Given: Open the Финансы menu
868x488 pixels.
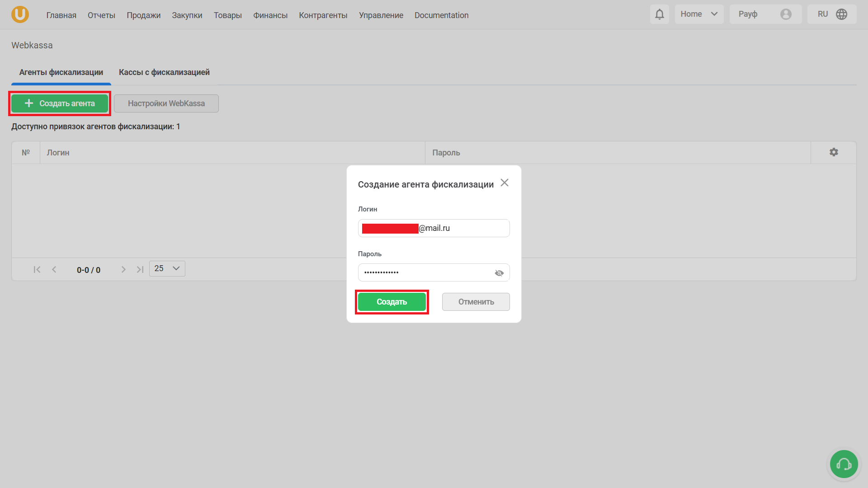Looking at the screenshot, I should click(x=270, y=15).
